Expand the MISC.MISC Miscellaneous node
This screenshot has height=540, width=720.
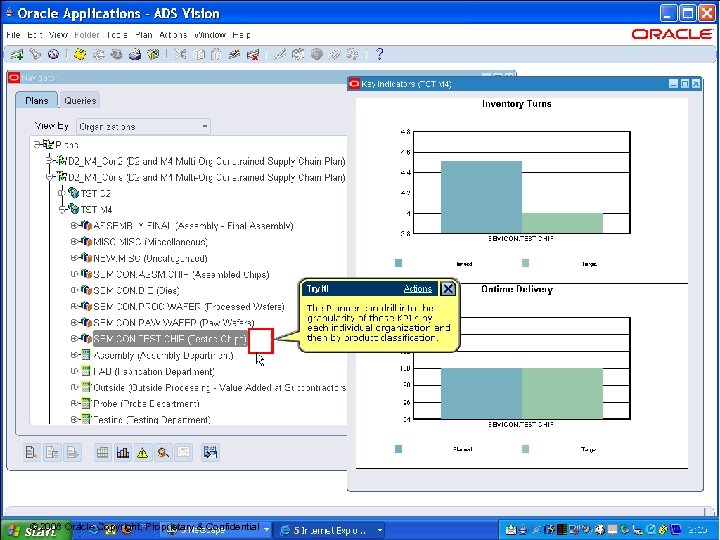coord(73,242)
